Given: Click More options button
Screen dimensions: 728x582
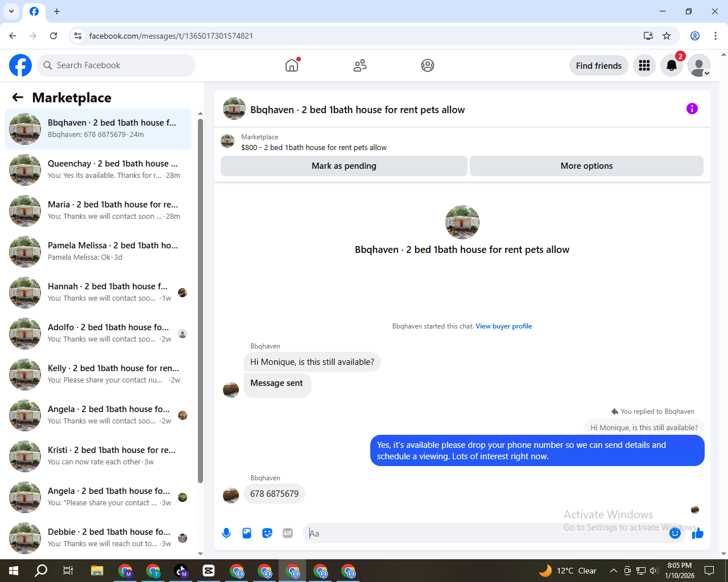Looking at the screenshot, I should pos(586,166).
